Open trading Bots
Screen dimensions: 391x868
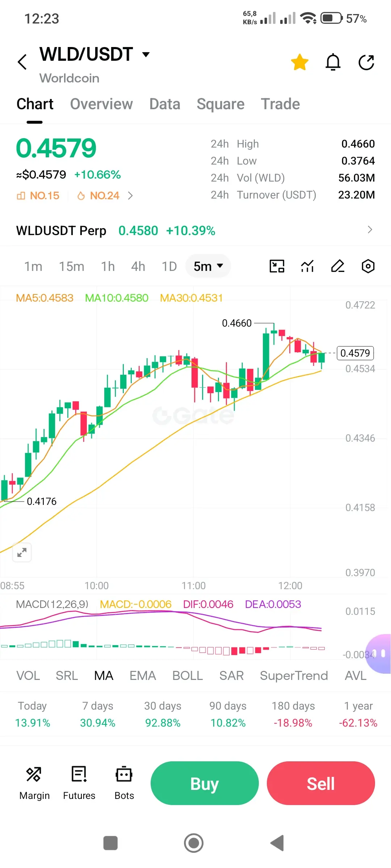pyautogui.click(x=124, y=783)
